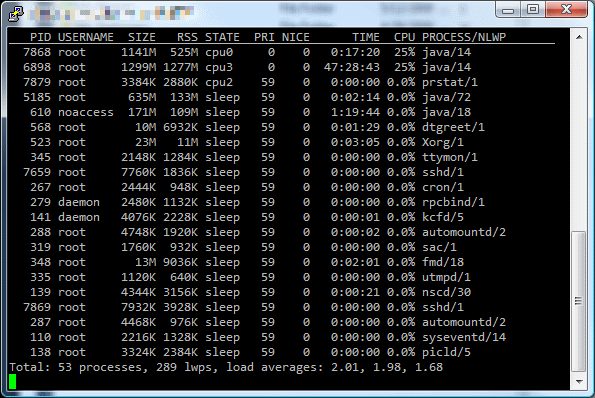Click PID 287 in the process list
This screenshot has width=595, height=398.
coord(40,322)
